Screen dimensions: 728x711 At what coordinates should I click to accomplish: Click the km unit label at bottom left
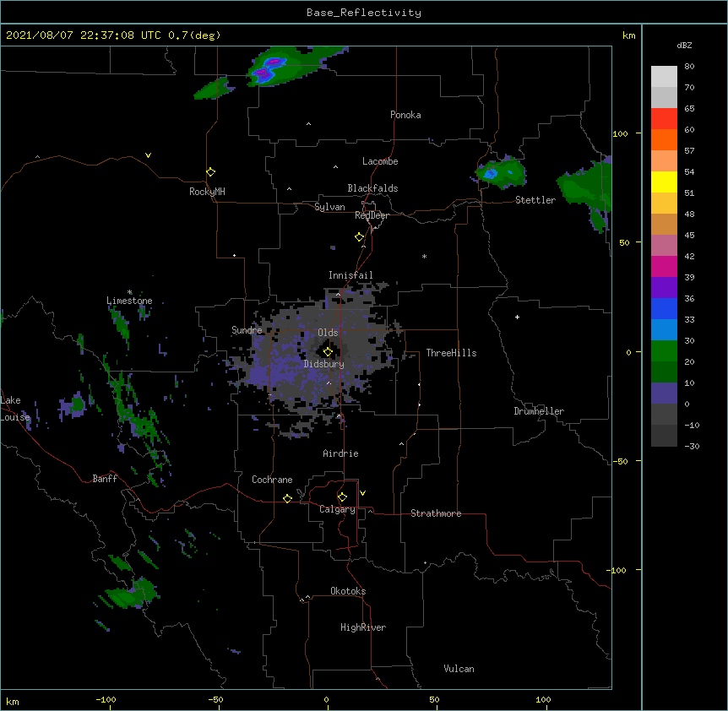click(x=12, y=701)
